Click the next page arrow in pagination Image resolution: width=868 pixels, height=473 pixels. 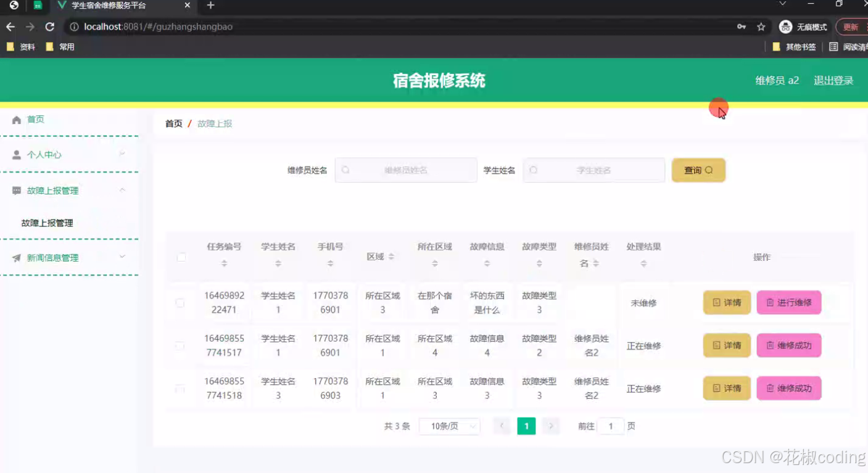point(551,426)
